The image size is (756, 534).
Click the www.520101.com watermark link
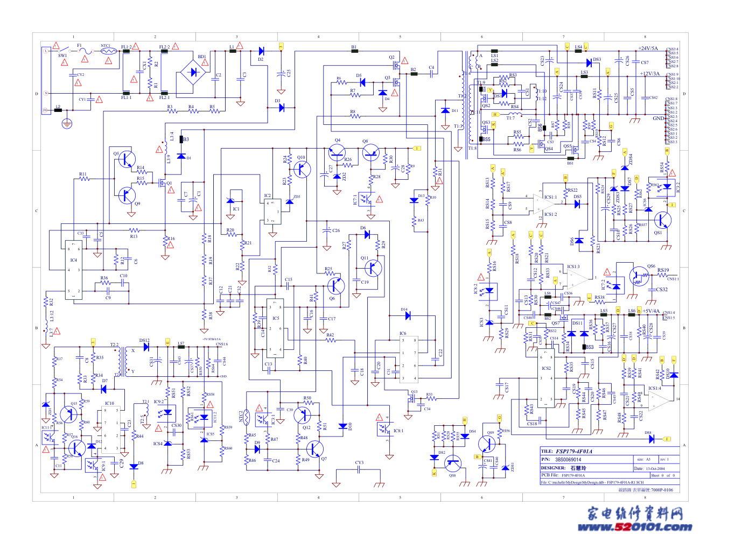635,527
